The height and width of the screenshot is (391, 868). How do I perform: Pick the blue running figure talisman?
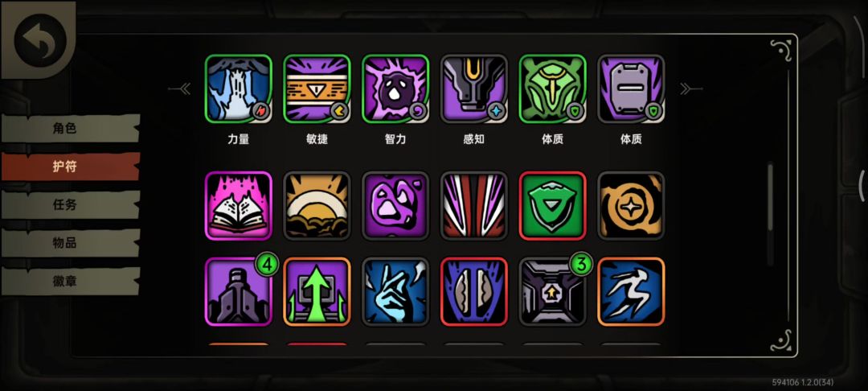click(x=631, y=291)
